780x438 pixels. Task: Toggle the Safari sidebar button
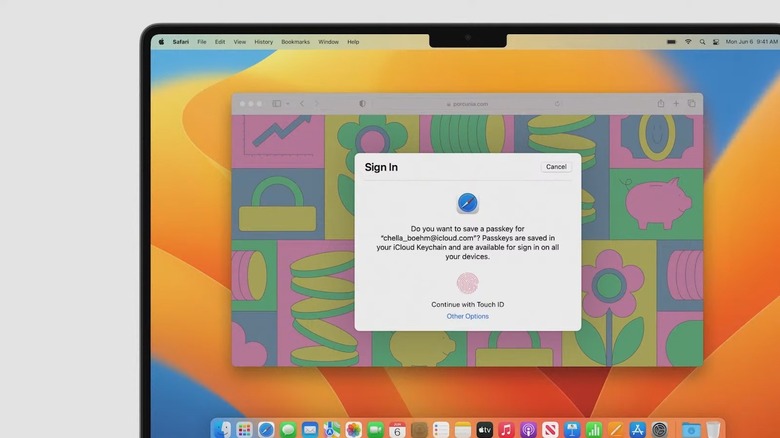[277, 103]
